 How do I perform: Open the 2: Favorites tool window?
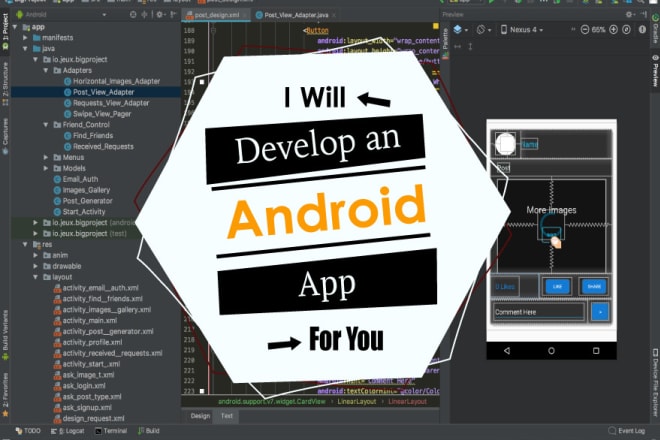(x=5, y=395)
